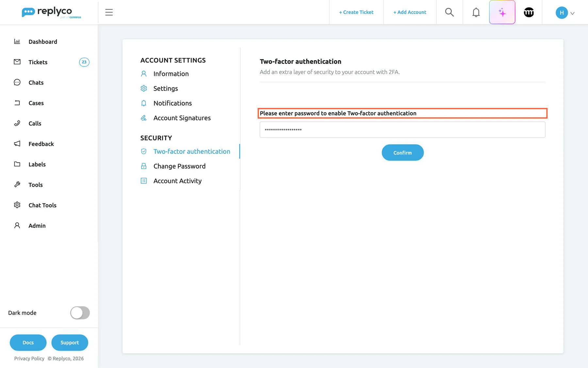Screen dimensions: 588x368
Task: Open Feedback in sidebar
Action: click(41, 144)
